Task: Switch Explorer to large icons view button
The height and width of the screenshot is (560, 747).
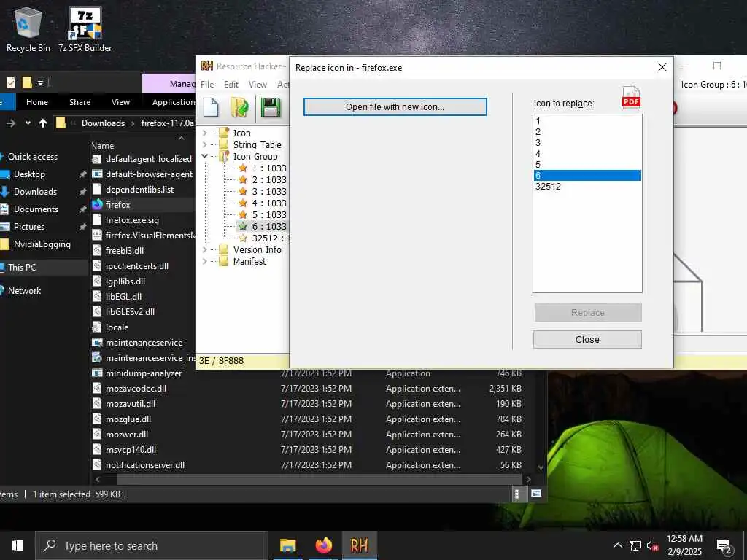Action: (x=536, y=494)
